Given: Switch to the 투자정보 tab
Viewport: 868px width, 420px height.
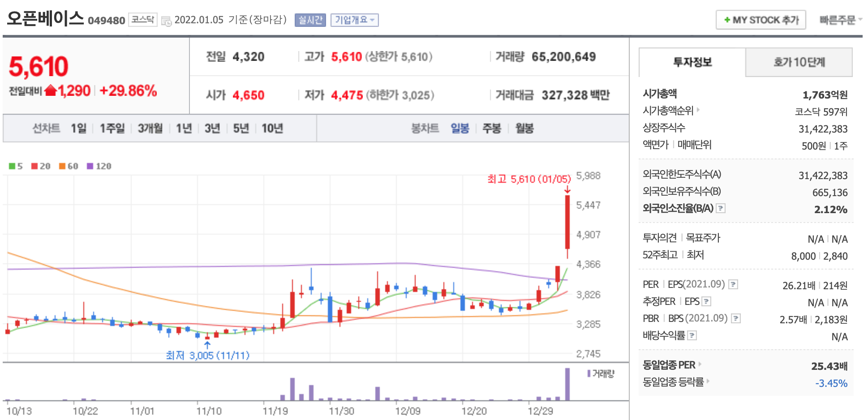Looking at the screenshot, I should tap(692, 62).
